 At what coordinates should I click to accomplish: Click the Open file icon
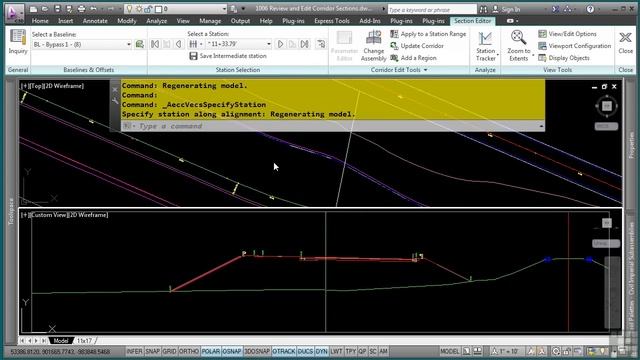click(x=45, y=9)
